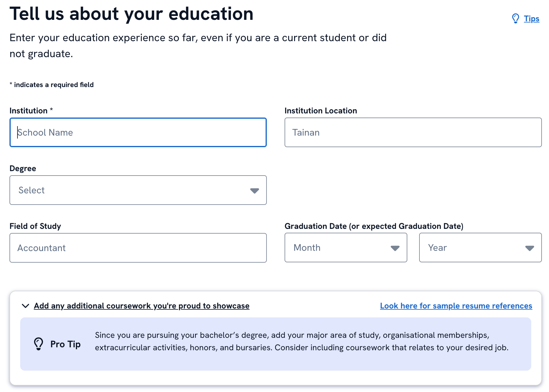Click the Institution Location field showing Tainan
Image resolution: width=549 pixels, height=392 pixels.
tap(413, 132)
